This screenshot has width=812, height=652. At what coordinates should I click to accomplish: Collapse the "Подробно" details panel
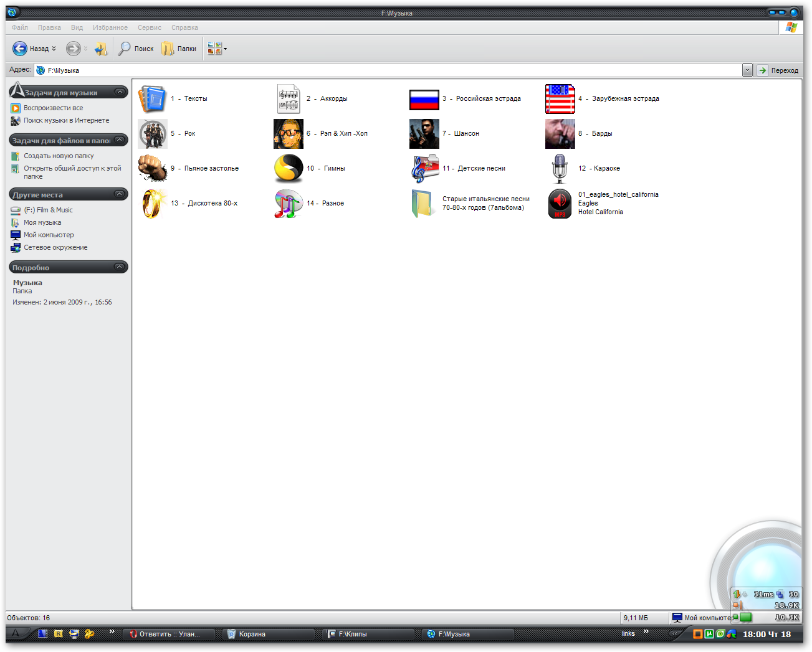[x=120, y=267]
